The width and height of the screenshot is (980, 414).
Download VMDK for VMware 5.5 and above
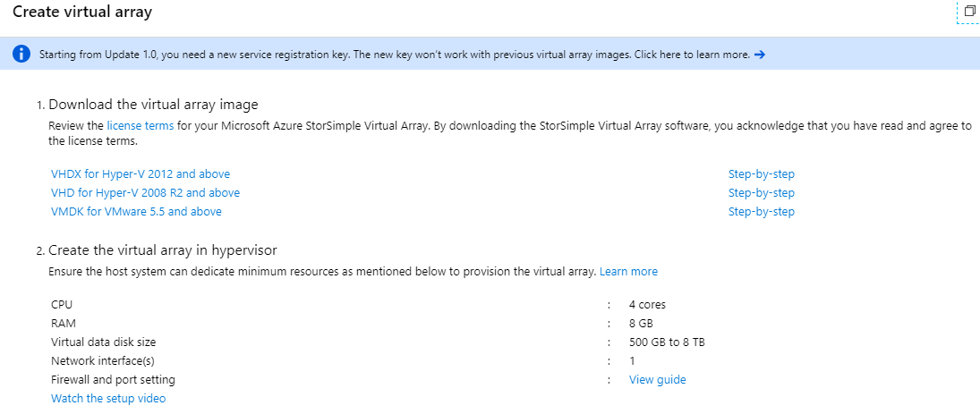tap(136, 212)
